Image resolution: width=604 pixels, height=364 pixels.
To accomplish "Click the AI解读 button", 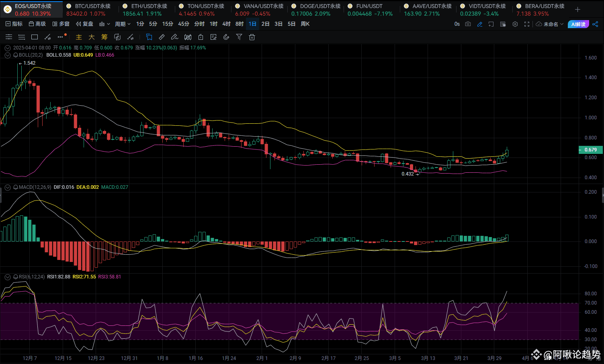I will (x=578, y=24).
